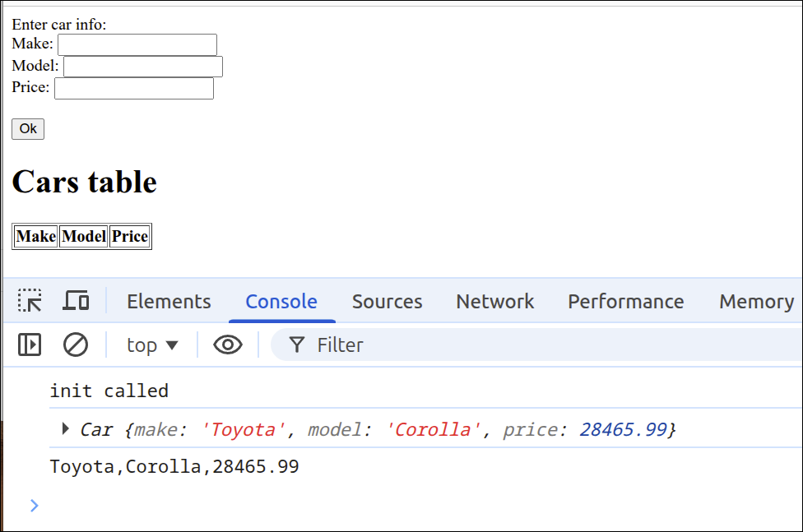Image resolution: width=803 pixels, height=532 pixels.
Task: Click the Make text input field
Action: [137, 44]
